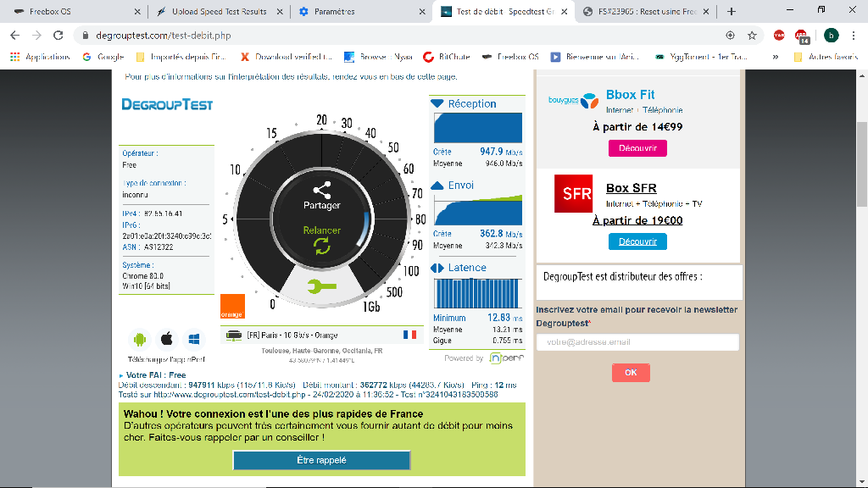Click the OK newsletter button
The height and width of the screenshot is (488, 868).
631,373
